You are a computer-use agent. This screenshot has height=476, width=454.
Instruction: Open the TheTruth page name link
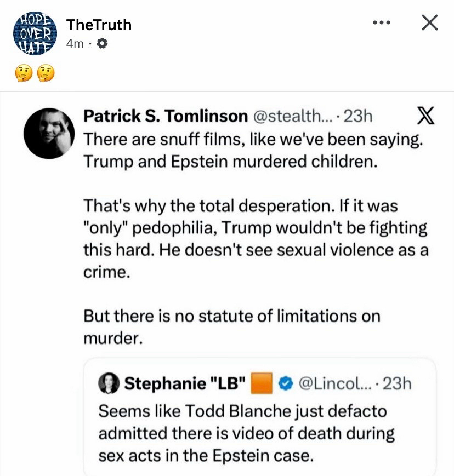pyautogui.click(x=99, y=25)
